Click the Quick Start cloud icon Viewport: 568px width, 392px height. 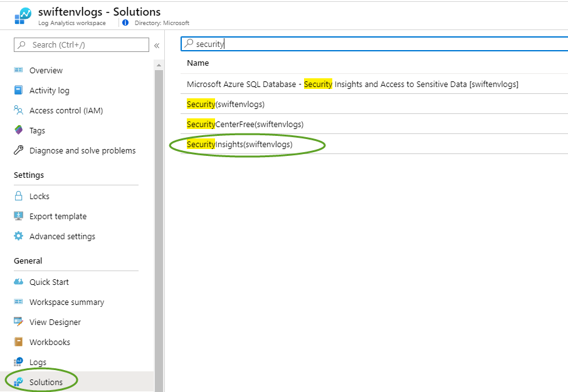tap(18, 282)
